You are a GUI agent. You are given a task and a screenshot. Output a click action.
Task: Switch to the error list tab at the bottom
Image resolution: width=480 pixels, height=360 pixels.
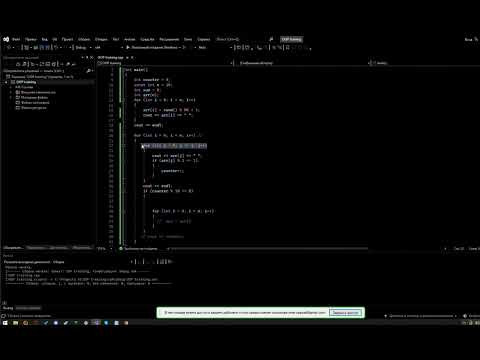pyautogui.click(x=28, y=308)
